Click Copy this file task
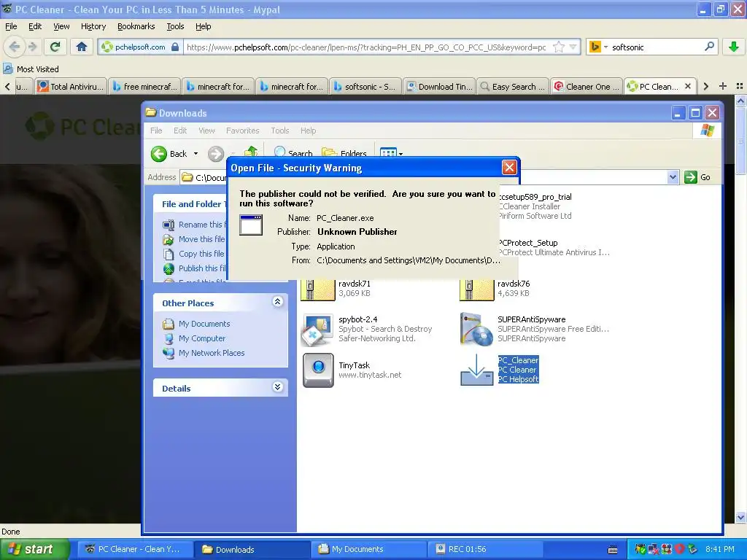The image size is (747, 560). click(194, 254)
